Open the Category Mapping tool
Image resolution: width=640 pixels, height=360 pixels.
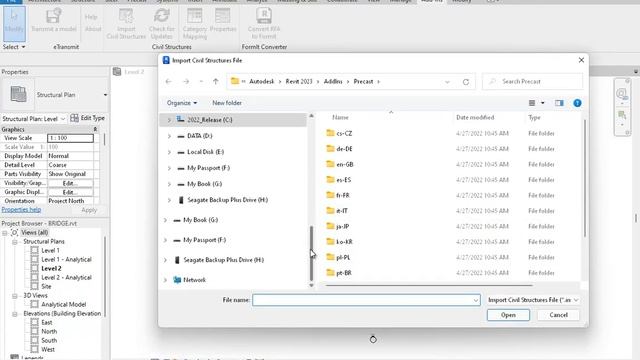tap(195, 24)
